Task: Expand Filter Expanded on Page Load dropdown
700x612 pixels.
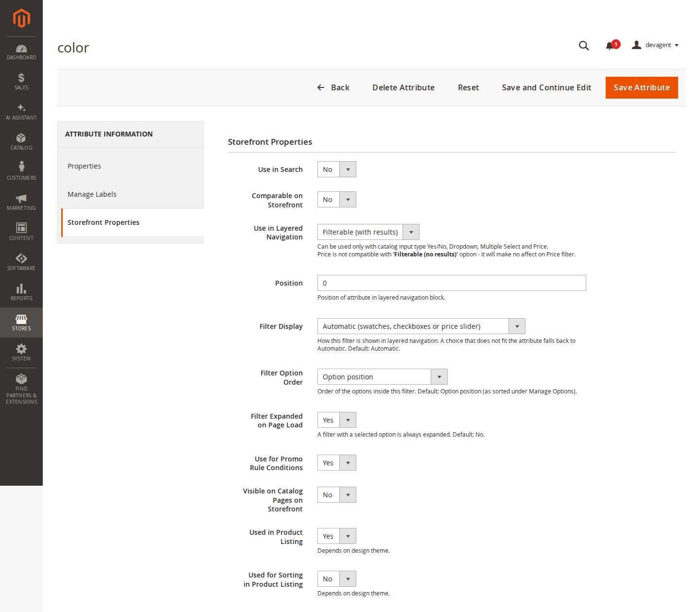Action: point(337,420)
